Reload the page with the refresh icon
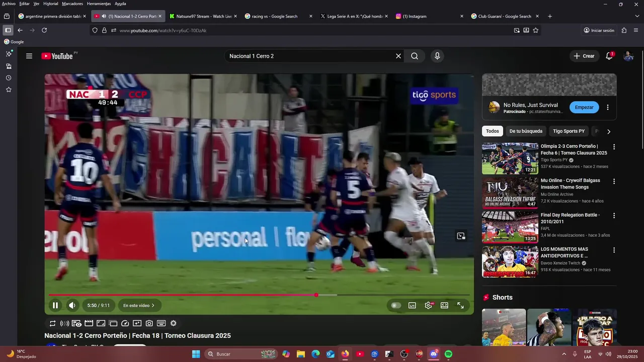The image size is (644, 362). click(44, 30)
